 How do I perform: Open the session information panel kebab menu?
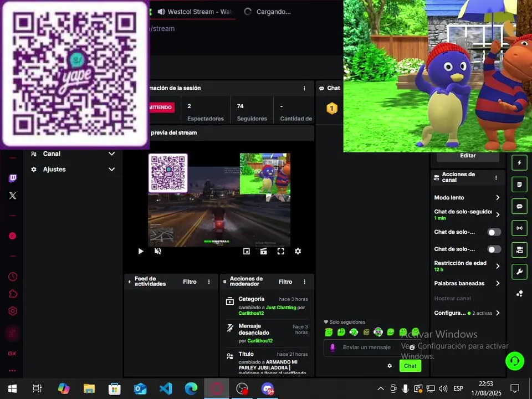(x=304, y=88)
